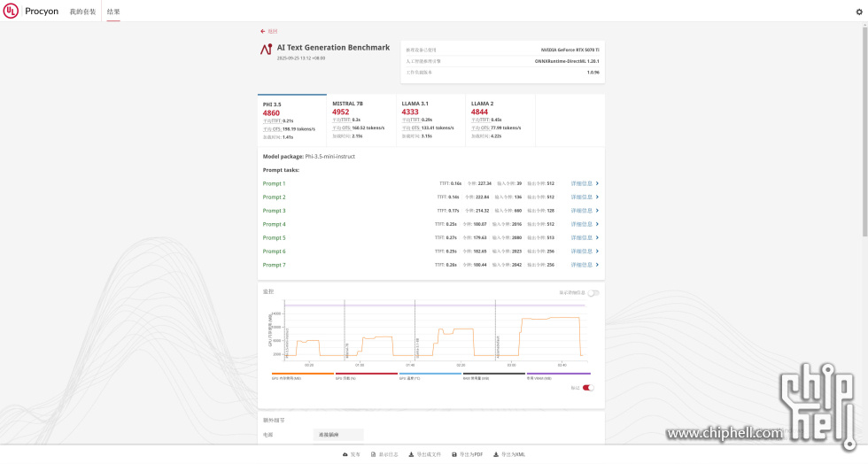Expand Prompt 5 details chevron
Image resolution: width=868 pixels, height=464 pixels.
tap(597, 237)
